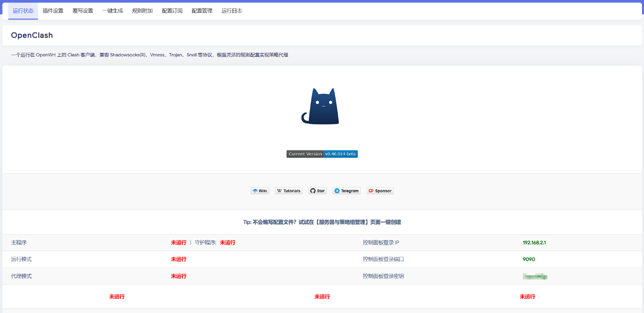The height and width of the screenshot is (313, 644).
Task: Click the Sponsor badge
Action: pyautogui.click(x=380, y=191)
